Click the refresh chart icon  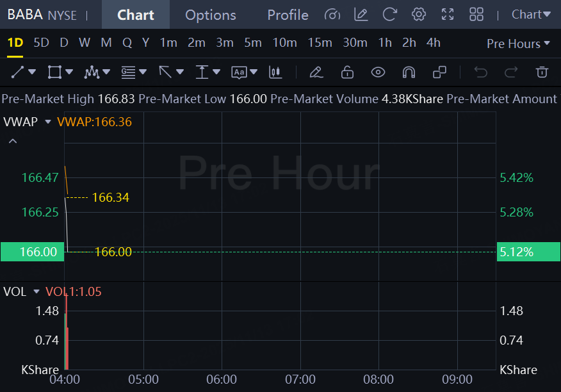pyautogui.click(x=389, y=14)
